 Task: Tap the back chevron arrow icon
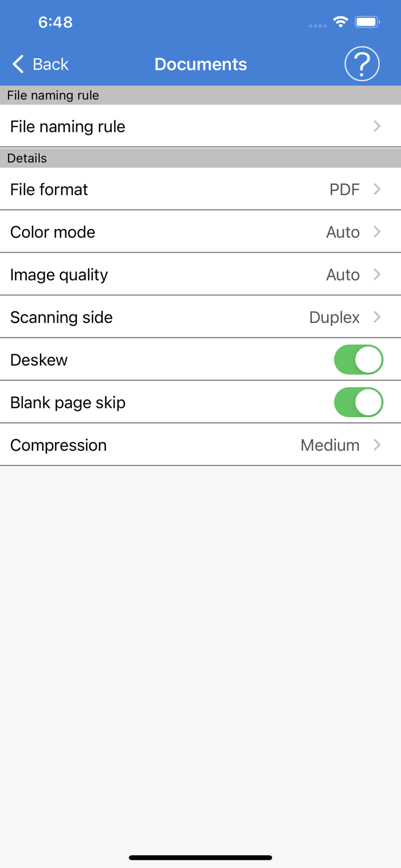click(x=17, y=64)
